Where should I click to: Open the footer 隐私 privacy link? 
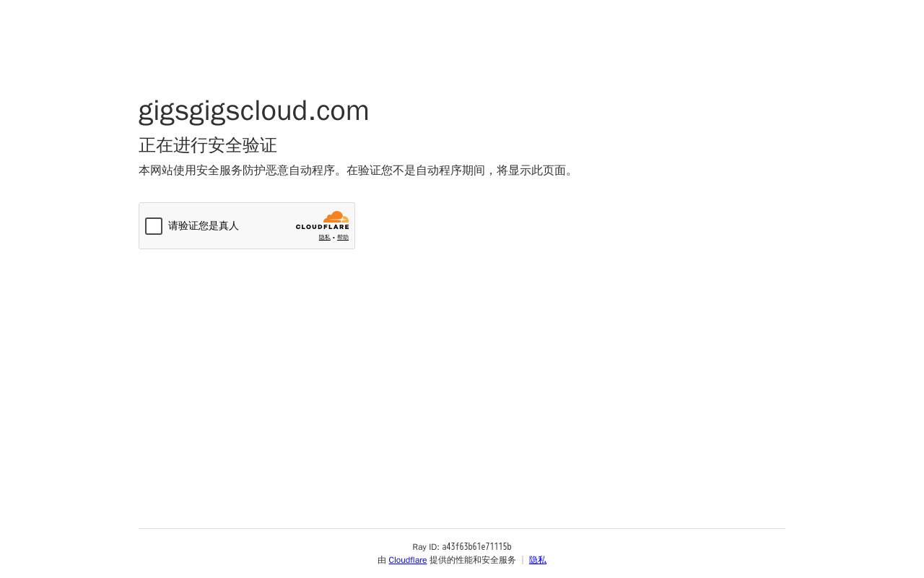pyautogui.click(x=538, y=561)
